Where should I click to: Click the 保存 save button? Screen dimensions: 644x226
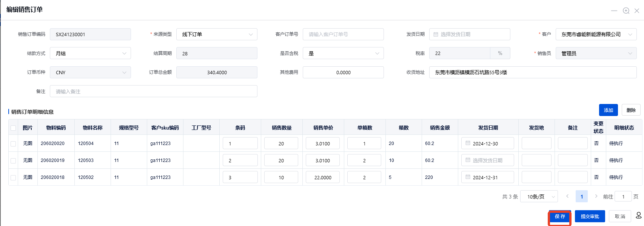point(559,217)
